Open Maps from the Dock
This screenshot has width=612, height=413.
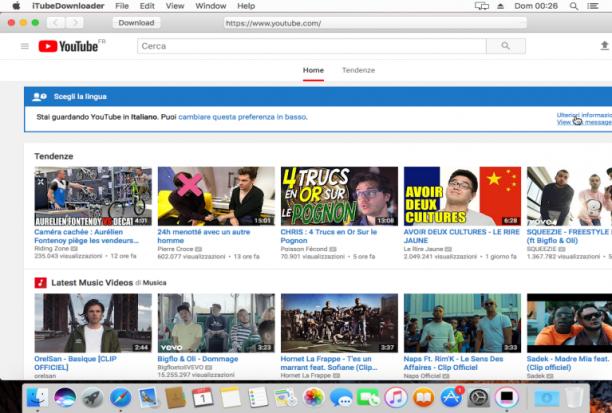click(x=285, y=397)
